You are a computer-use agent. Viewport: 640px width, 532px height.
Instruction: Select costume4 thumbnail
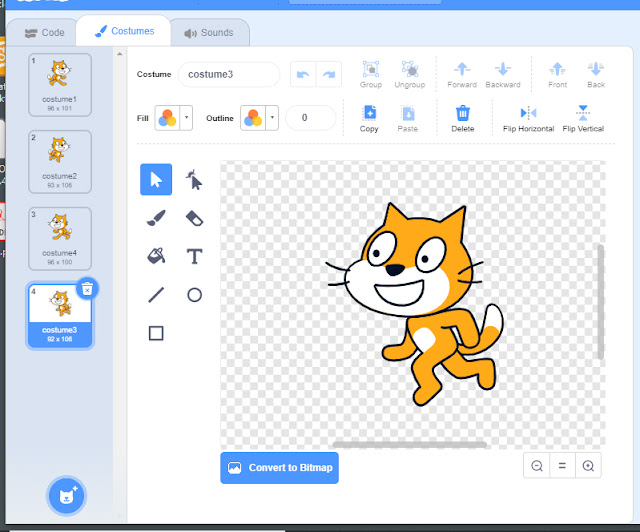[x=60, y=238]
